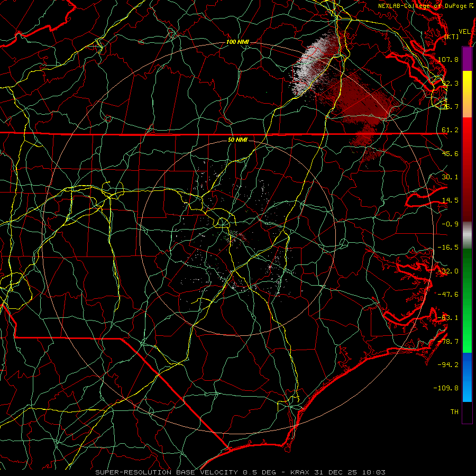Click the NEXLAB-College of DuPage credit text

coord(426,6)
